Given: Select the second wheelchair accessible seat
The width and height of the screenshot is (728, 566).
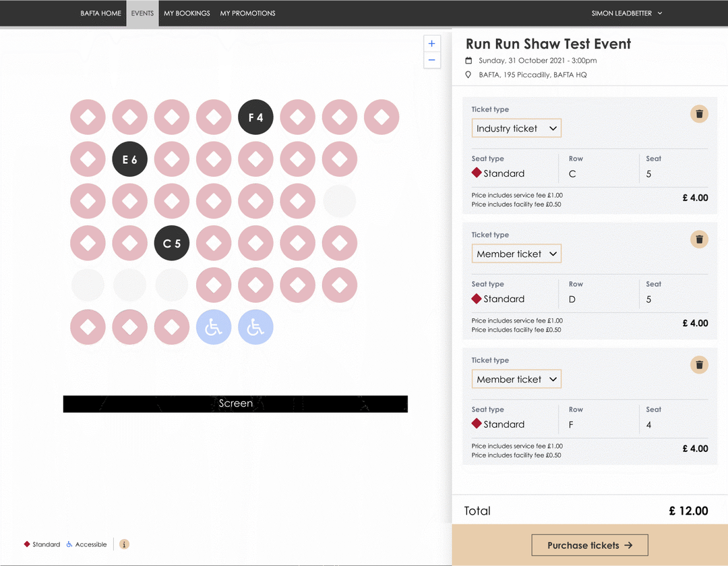Looking at the screenshot, I should point(255,328).
